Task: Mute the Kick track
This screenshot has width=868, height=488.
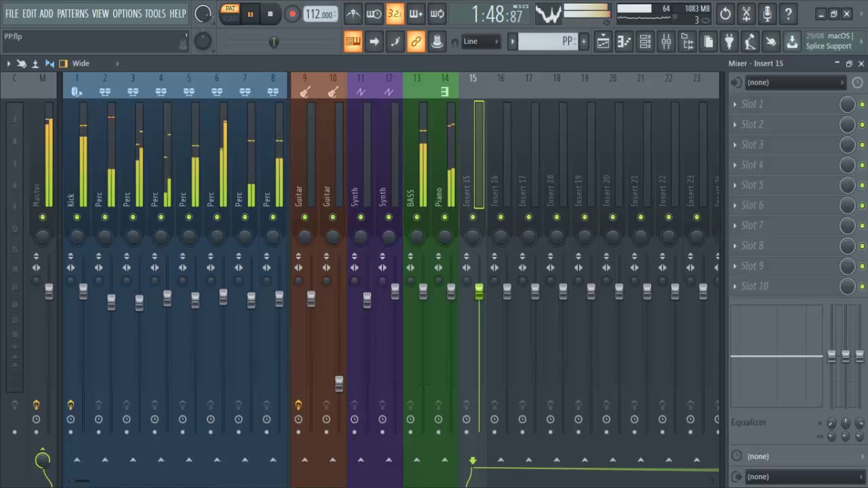Action: (x=77, y=217)
